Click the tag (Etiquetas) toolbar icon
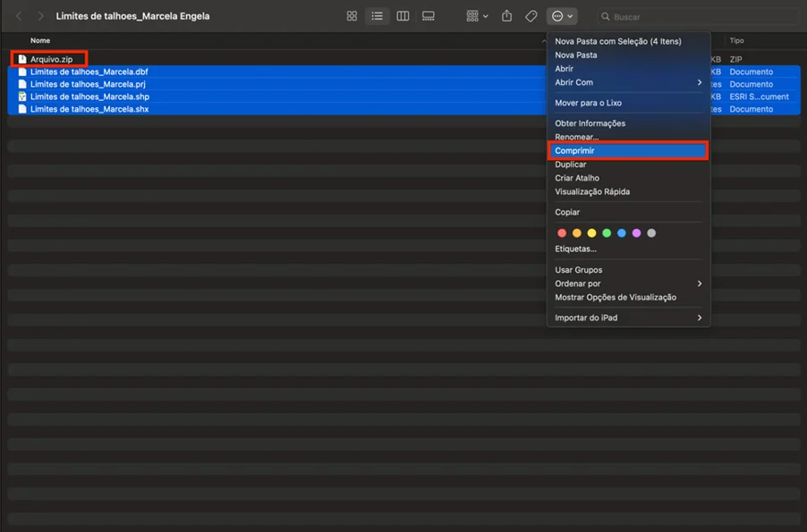 tap(531, 16)
